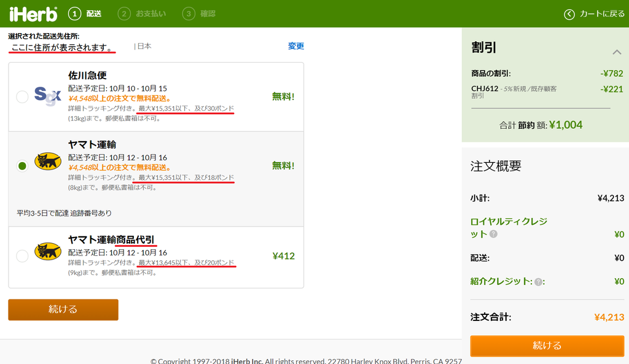Screen dimensions: 629x364
Task: Click 変更 to change shipping address
Action: pyautogui.click(x=295, y=46)
